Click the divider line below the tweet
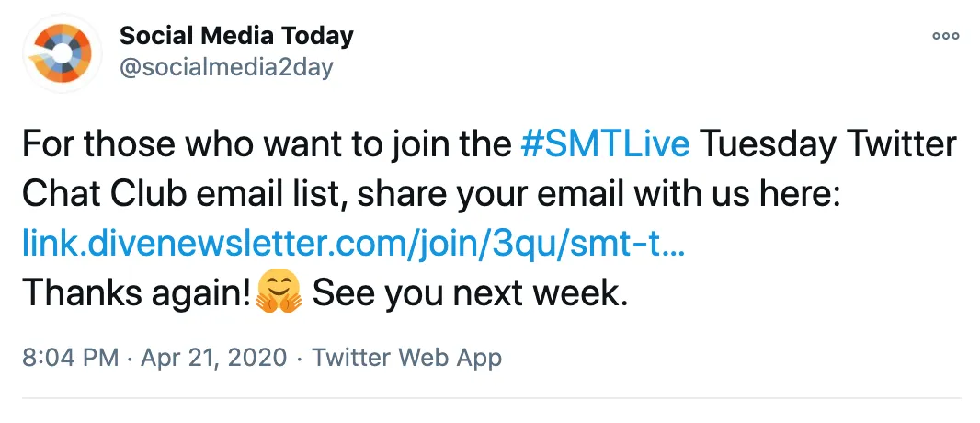This screenshot has height=423, width=980. pyautogui.click(x=490, y=398)
